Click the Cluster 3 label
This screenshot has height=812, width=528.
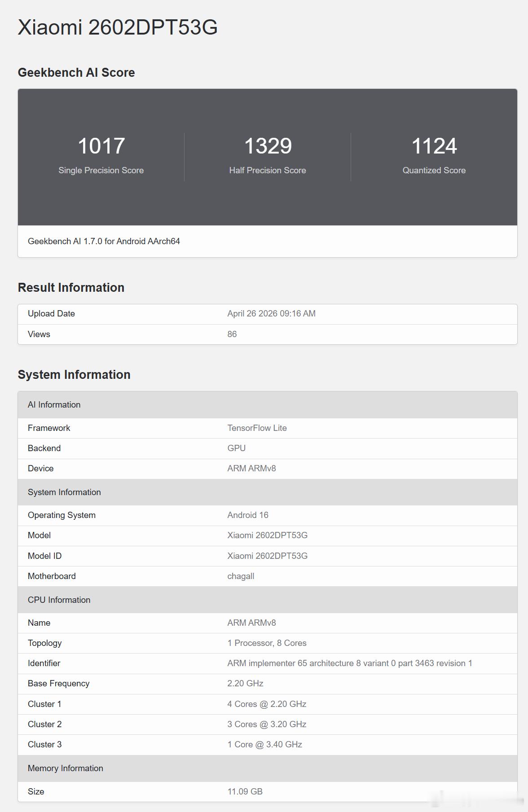point(44,744)
